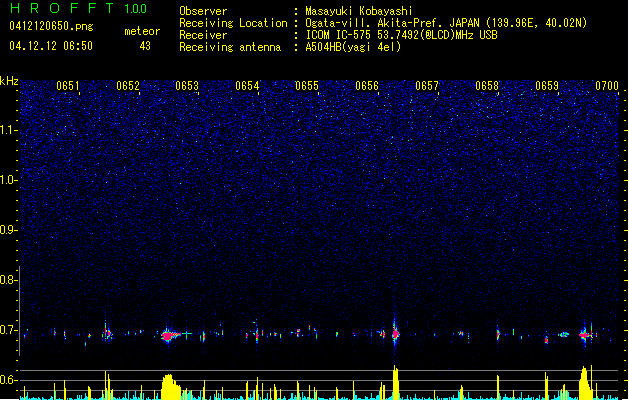Click the meteor count value 43
Image resolution: width=629 pixels, height=400 pixels.
pyautogui.click(x=145, y=46)
